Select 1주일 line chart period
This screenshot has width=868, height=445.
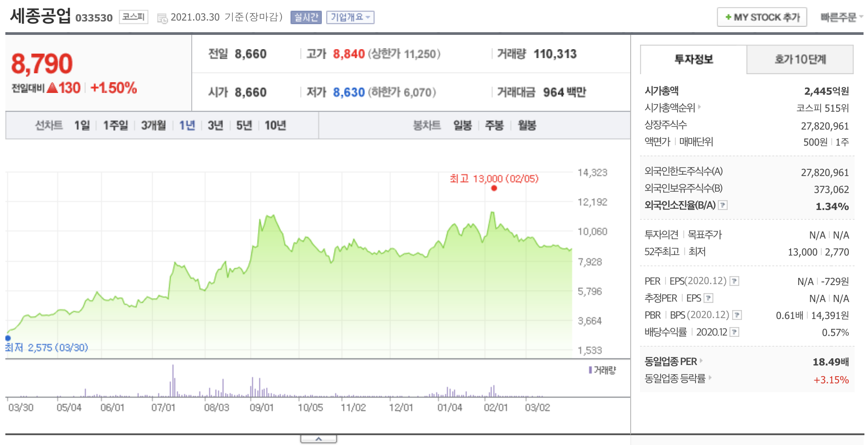[115, 126]
